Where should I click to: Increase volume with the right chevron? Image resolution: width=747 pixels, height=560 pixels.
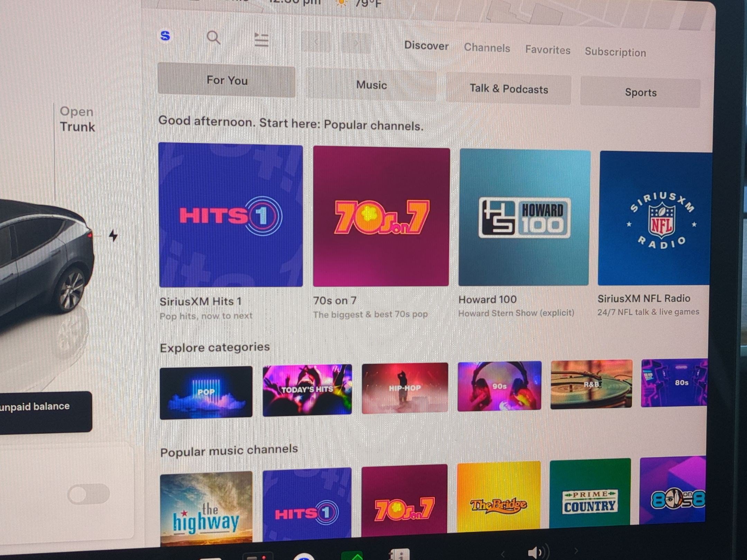[576, 550]
